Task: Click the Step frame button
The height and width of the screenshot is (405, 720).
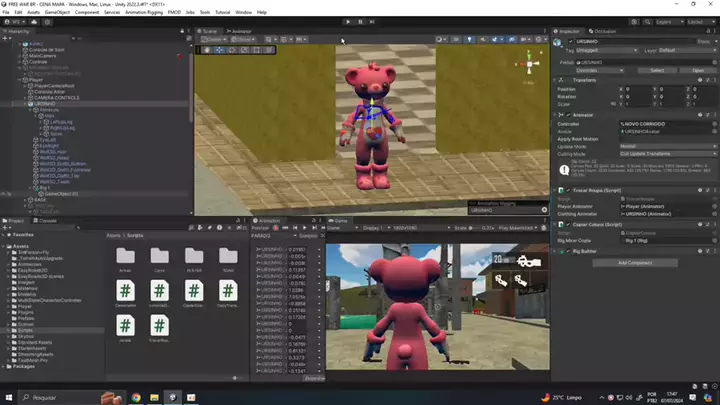Action: 372,21
